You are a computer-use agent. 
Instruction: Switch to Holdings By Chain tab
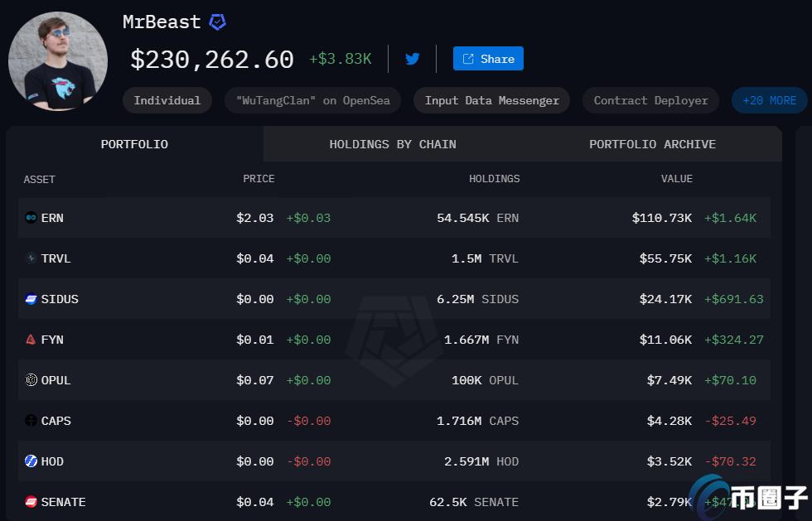[x=393, y=144]
